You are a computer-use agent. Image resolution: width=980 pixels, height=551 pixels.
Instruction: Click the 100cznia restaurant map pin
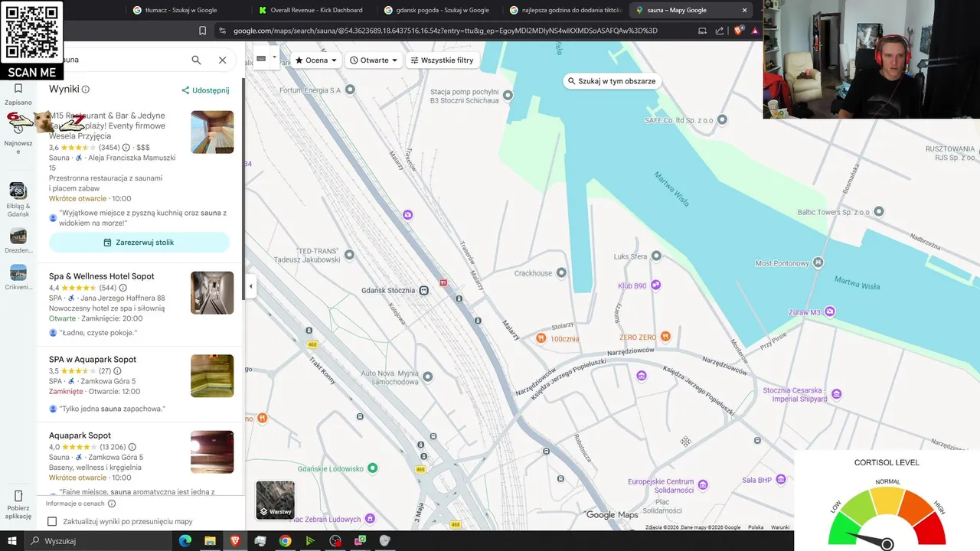click(541, 338)
